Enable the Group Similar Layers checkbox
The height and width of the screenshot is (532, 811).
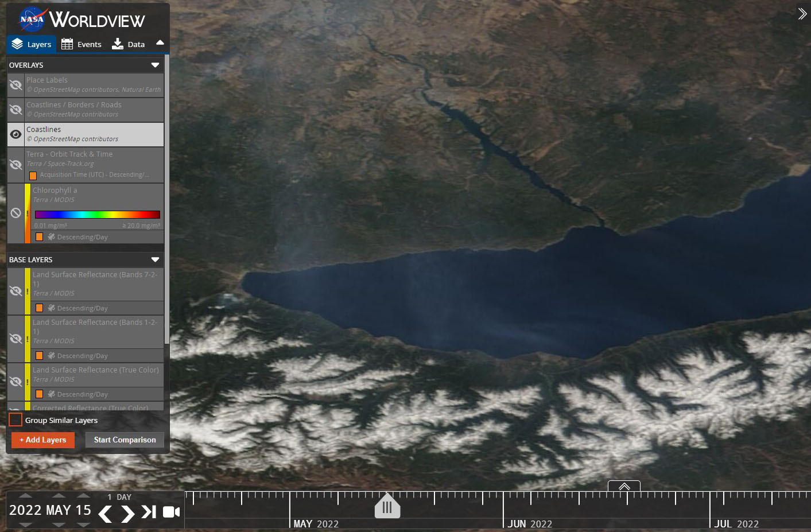(x=15, y=420)
